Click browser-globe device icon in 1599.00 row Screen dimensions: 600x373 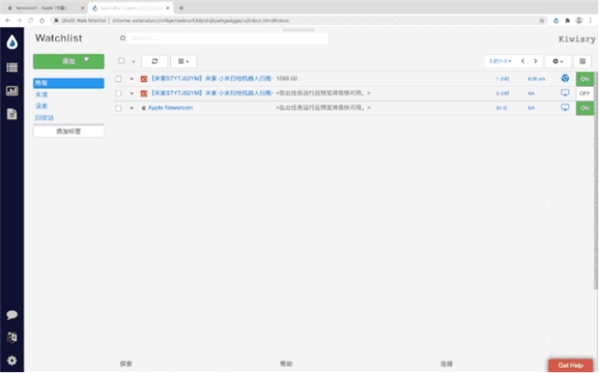(x=565, y=78)
